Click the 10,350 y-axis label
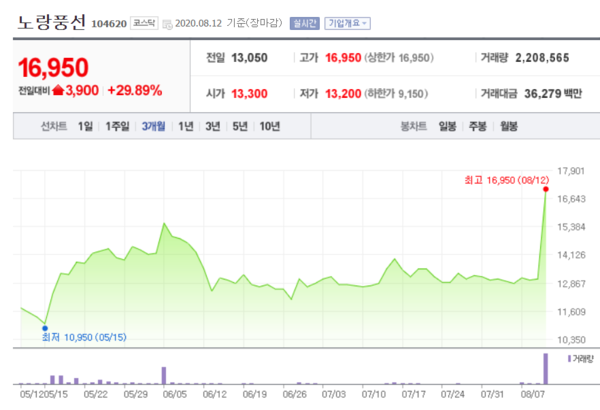 571,340
